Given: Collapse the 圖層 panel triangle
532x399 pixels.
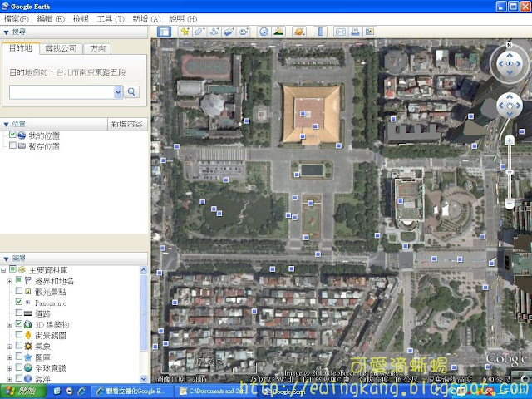Looking at the screenshot, I should coord(6,259).
